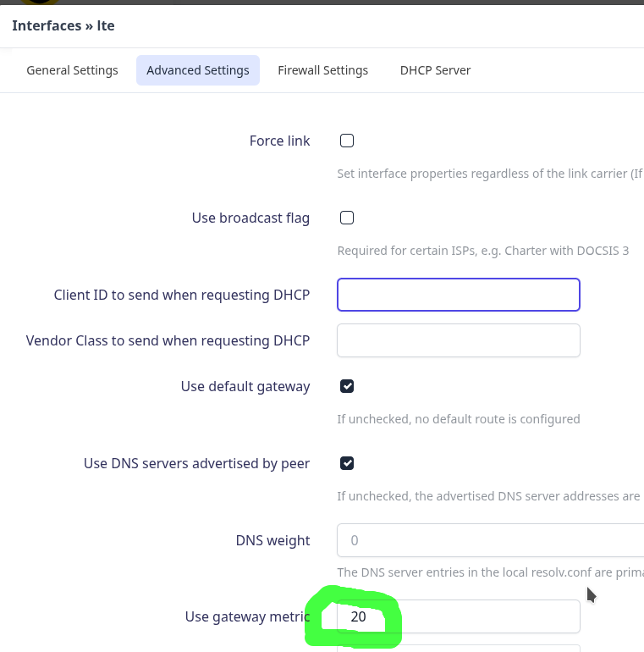
Task: Click the Use DNS servers advertised by peer label
Action: [196, 464]
